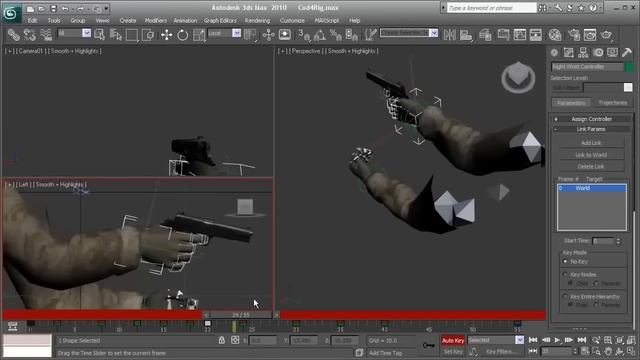This screenshot has height=360, width=640.
Task: Open the Material Editor
Action: pyautogui.click(x=555, y=35)
